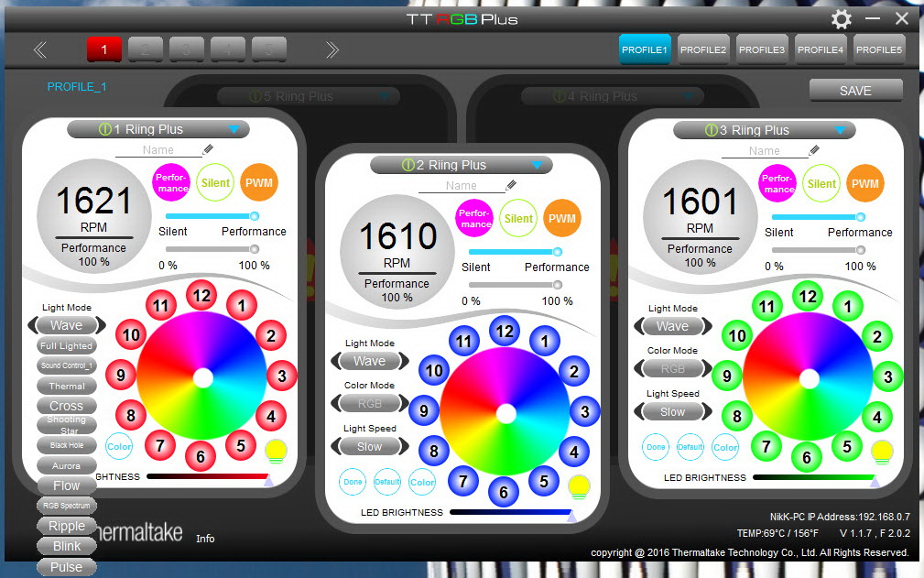
Task: Enable Performance mode on fan 2
Action: [x=474, y=218]
